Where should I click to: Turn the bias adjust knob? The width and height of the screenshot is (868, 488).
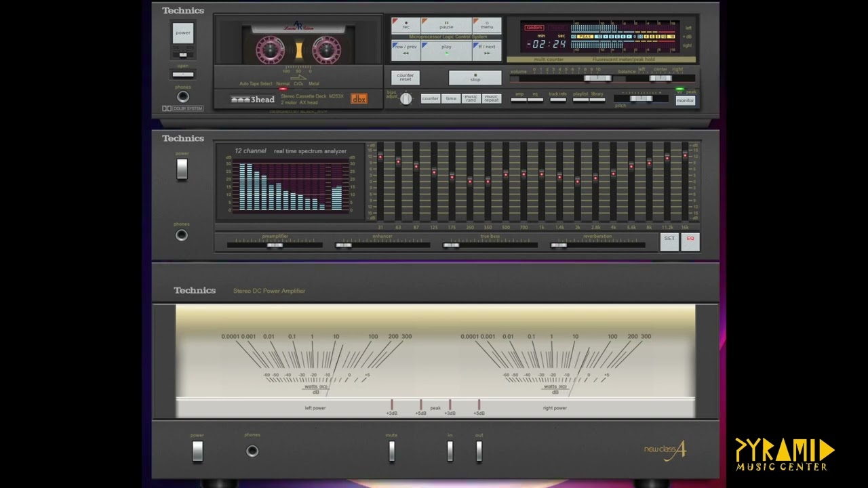406,99
